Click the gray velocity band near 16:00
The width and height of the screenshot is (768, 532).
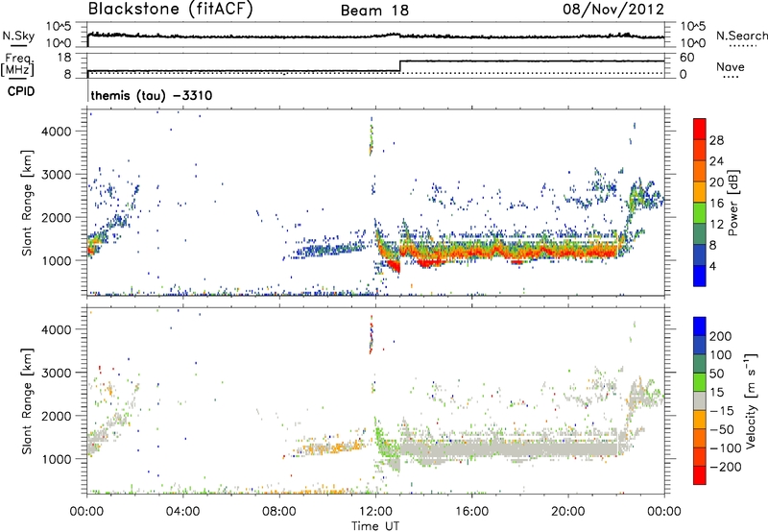point(471,448)
